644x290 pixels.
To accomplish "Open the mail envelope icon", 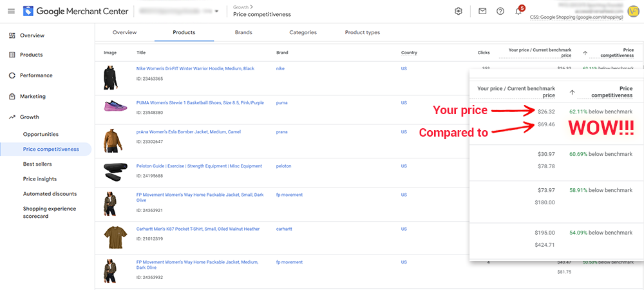I will pos(482,11).
